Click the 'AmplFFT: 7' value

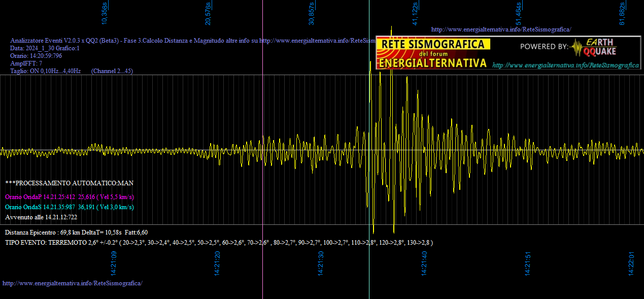pos(26,63)
